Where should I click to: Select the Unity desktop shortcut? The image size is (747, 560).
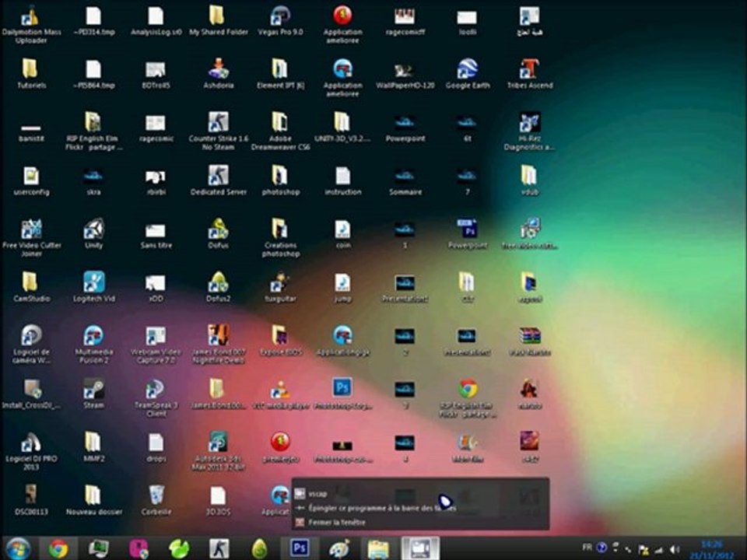93,229
